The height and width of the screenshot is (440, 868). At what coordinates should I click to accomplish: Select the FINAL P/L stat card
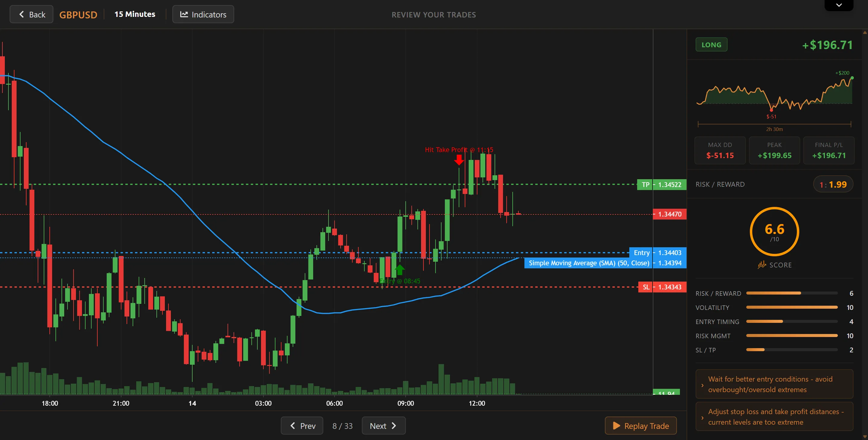pyautogui.click(x=829, y=151)
